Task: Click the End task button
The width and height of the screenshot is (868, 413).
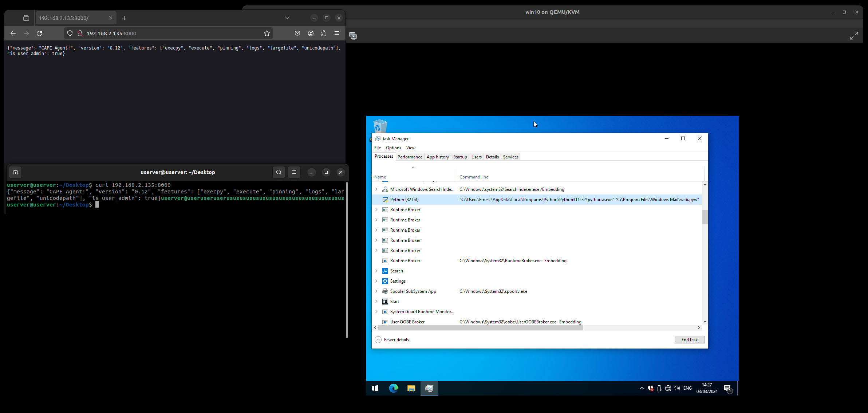Action: coord(689,340)
